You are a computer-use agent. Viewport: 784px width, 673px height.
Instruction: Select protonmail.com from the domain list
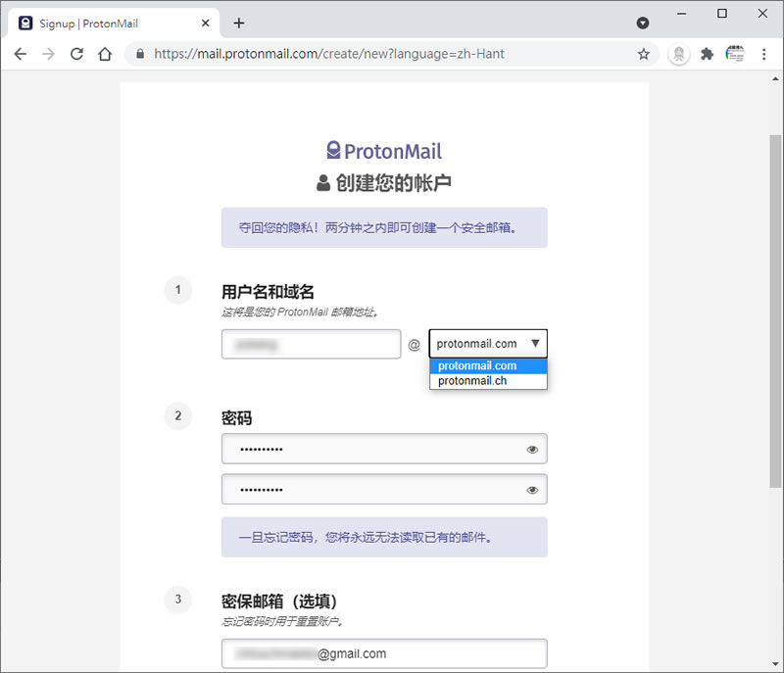pyautogui.click(x=488, y=365)
